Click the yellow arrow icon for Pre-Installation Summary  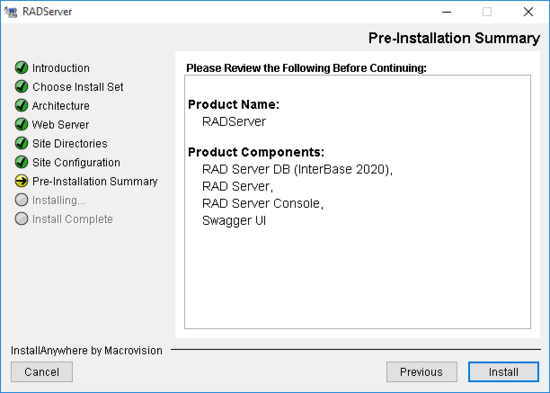click(x=21, y=181)
